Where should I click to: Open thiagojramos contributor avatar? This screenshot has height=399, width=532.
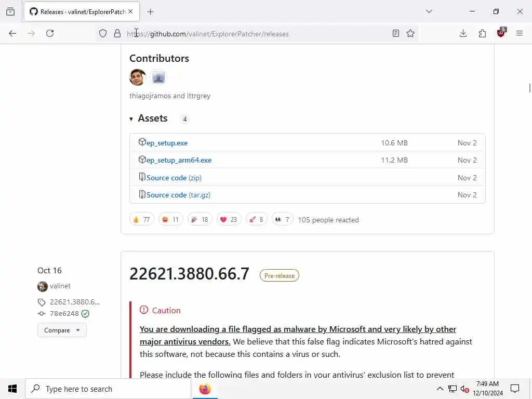click(138, 77)
